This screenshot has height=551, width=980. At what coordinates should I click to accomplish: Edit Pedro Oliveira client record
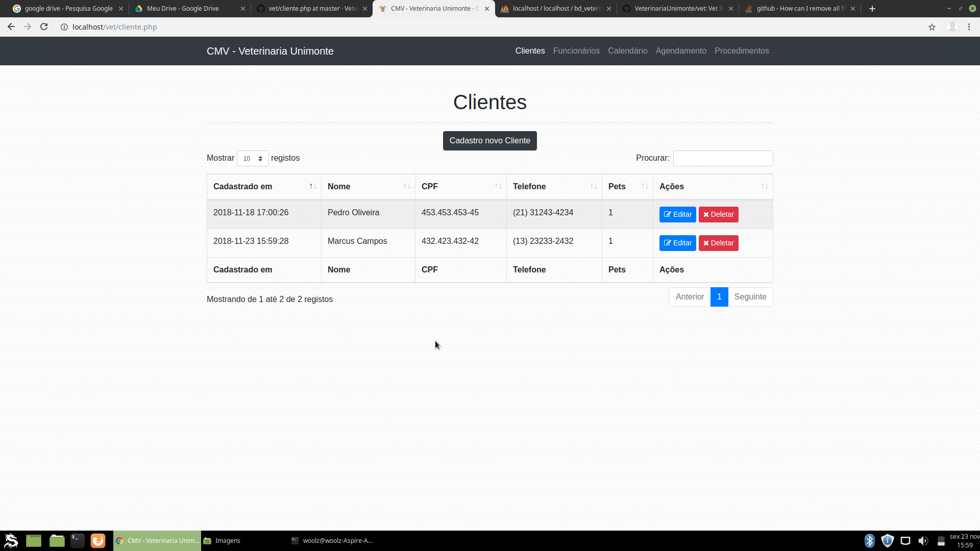point(677,214)
